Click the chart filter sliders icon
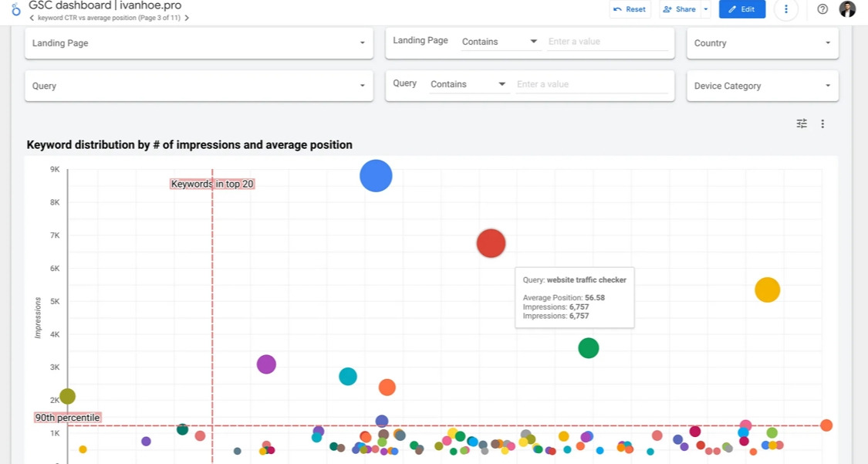The height and width of the screenshot is (464, 868). click(x=802, y=124)
